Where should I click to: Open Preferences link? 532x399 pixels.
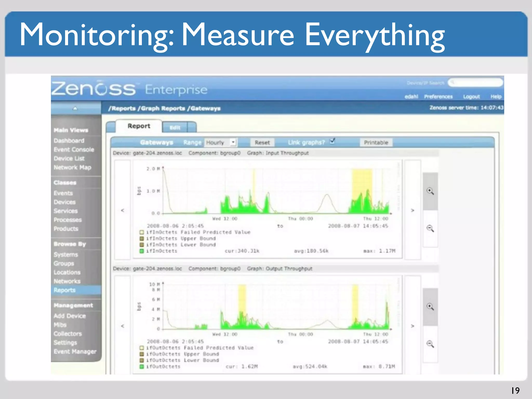[438, 97]
